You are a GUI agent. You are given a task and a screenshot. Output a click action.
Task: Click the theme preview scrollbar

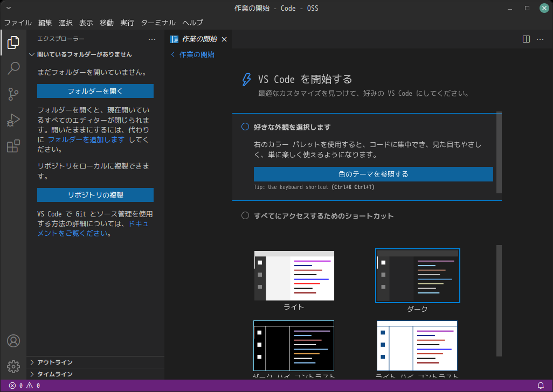coord(499,301)
